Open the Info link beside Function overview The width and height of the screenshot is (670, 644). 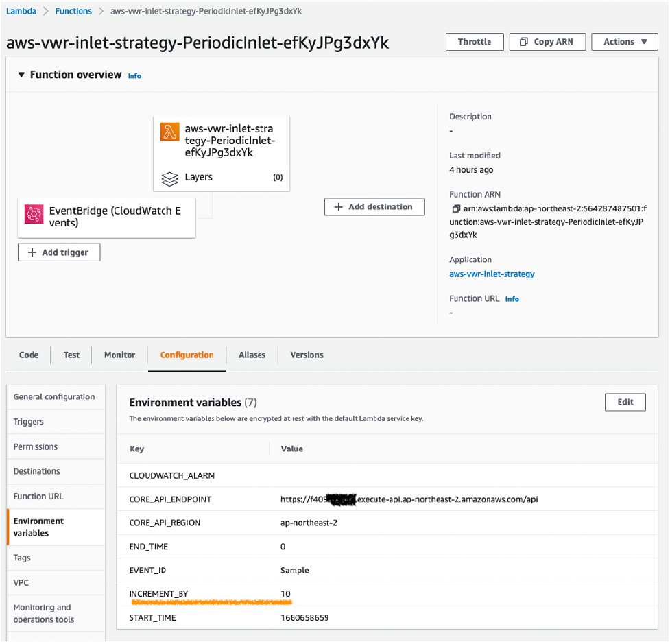click(x=134, y=76)
